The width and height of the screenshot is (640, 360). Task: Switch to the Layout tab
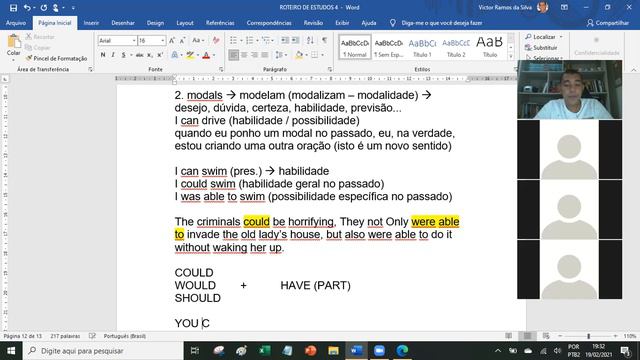coord(185,23)
